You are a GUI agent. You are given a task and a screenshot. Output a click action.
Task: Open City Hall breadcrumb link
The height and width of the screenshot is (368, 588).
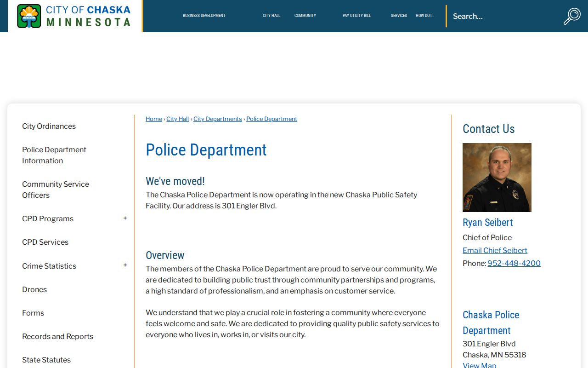pos(178,119)
